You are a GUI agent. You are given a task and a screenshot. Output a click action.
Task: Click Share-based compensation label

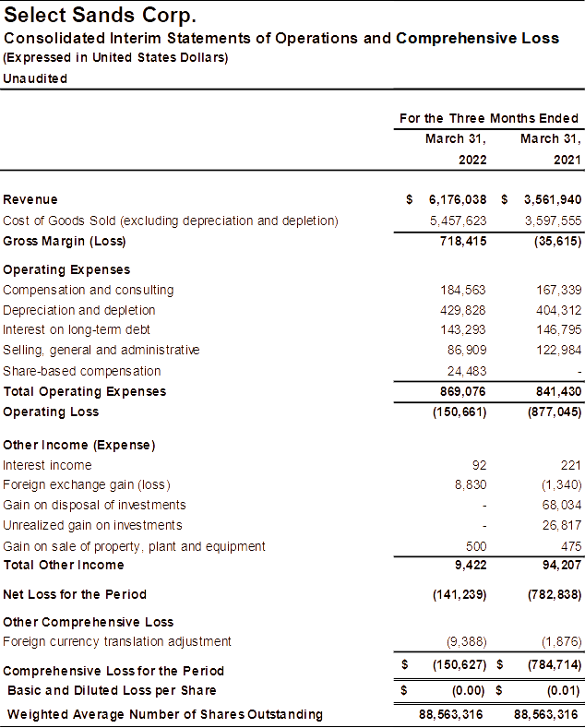pyautogui.click(x=82, y=371)
